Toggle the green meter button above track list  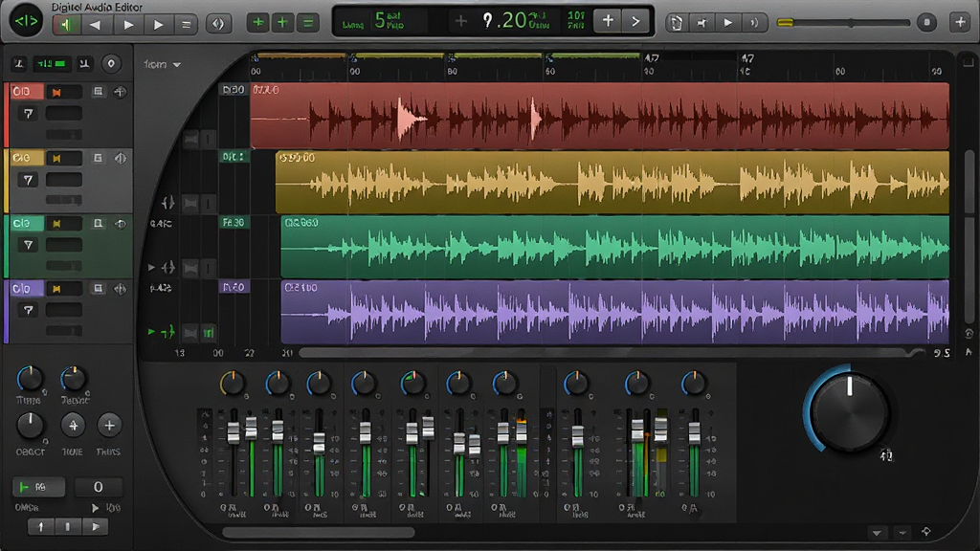coord(51,64)
